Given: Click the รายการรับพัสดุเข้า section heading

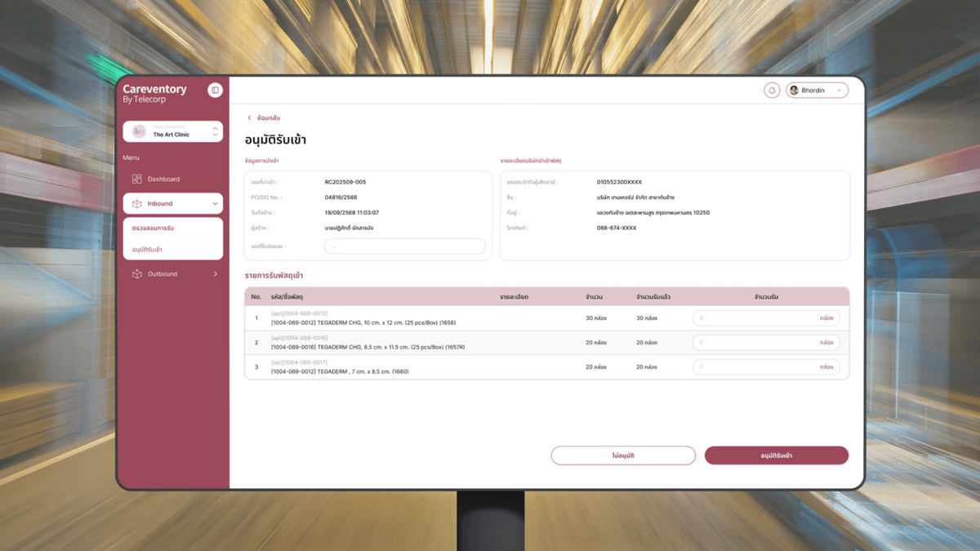Looking at the screenshot, I should [274, 276].
